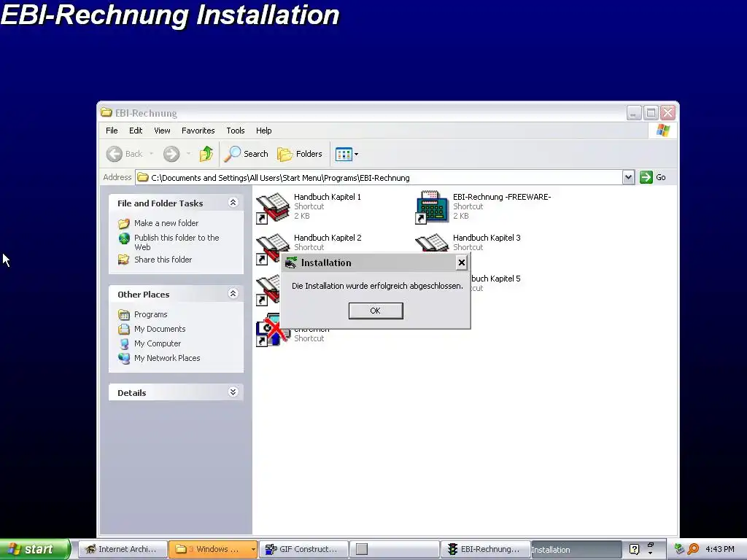Open the Search pane

coord(247,154)
